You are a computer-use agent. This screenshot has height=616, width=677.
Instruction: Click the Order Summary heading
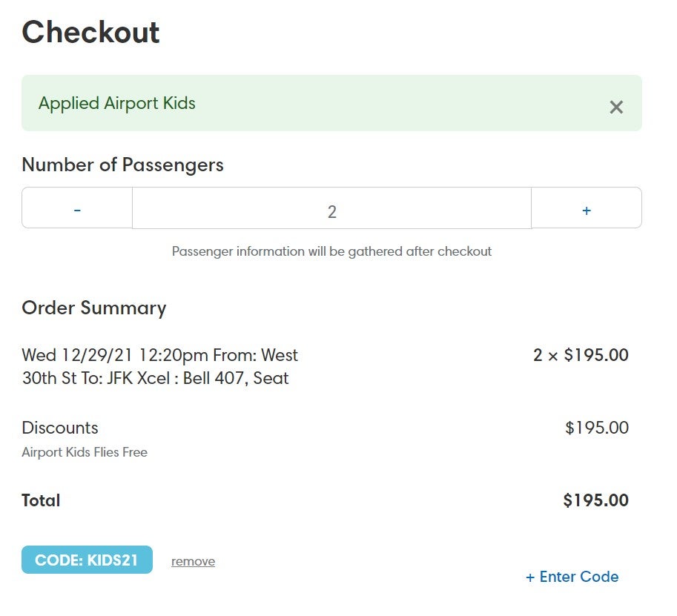pyautogui.click(x=93, y=308)
